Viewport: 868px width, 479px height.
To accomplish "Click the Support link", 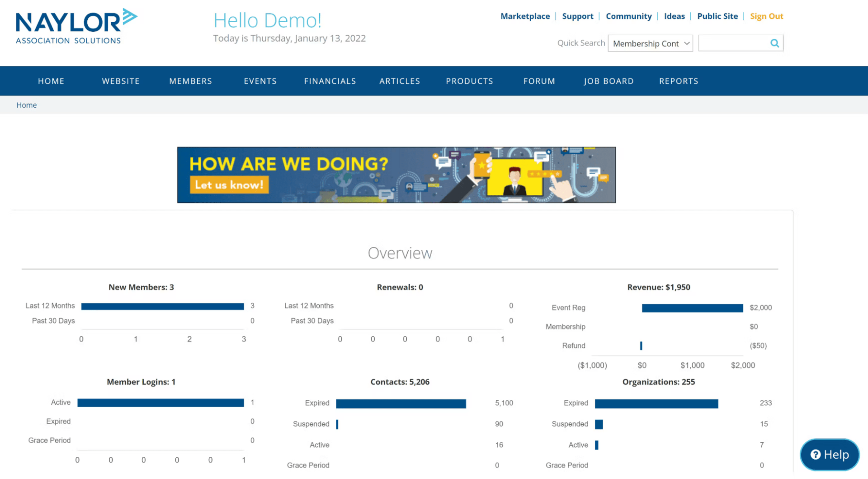I will pyautogui.click(x=577, y=16).
